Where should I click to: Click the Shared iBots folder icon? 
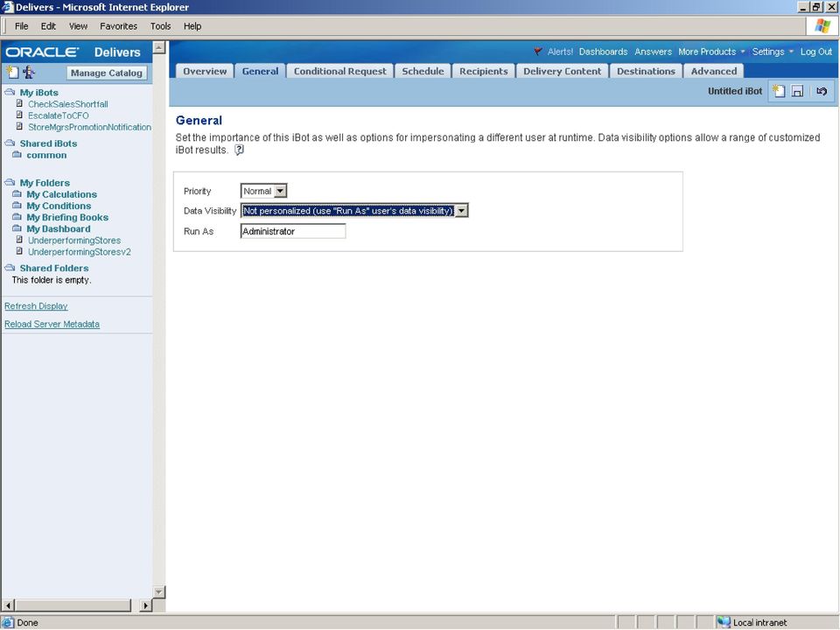(x=10, y=143)
